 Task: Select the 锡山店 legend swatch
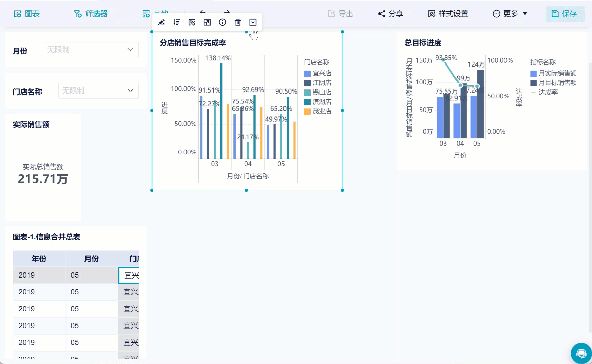click(307, 93)
